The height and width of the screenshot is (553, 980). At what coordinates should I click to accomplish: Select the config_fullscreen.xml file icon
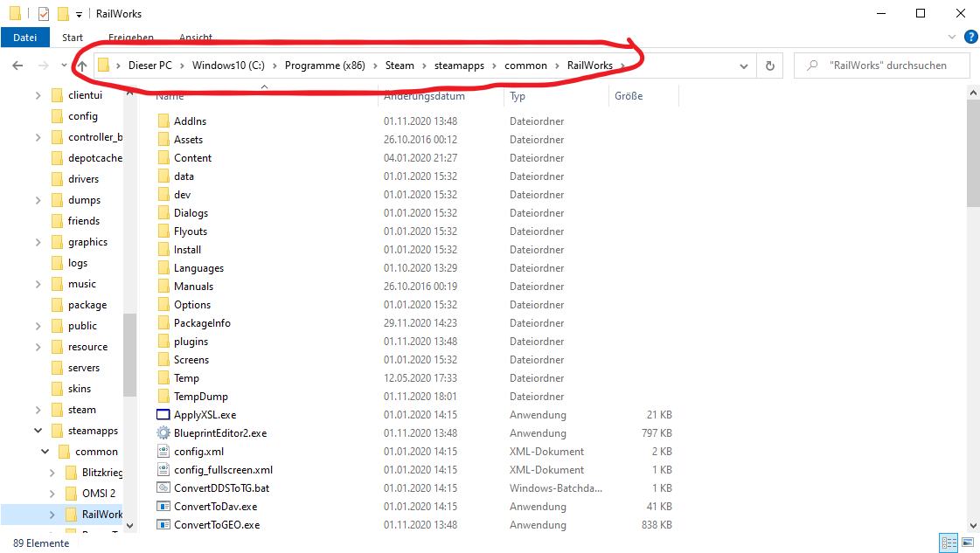click(163, 470)
